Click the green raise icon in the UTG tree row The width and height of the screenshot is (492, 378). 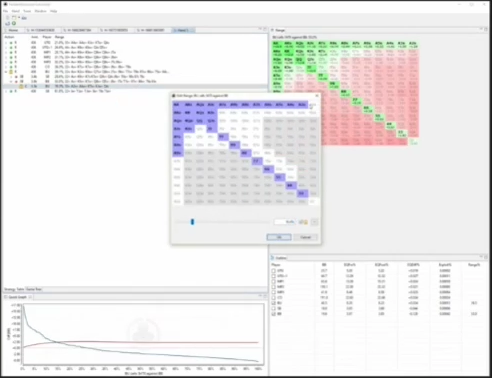pyautogui.click(x=11, y=43)
